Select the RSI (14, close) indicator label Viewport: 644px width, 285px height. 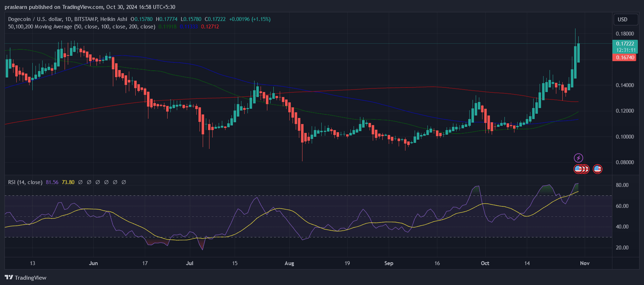(25, 182)
